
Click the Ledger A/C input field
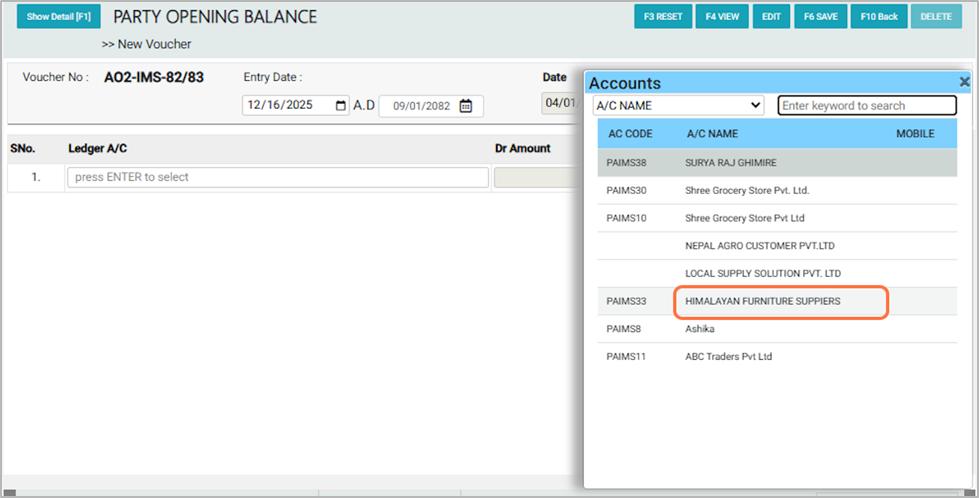pos(278,177)
